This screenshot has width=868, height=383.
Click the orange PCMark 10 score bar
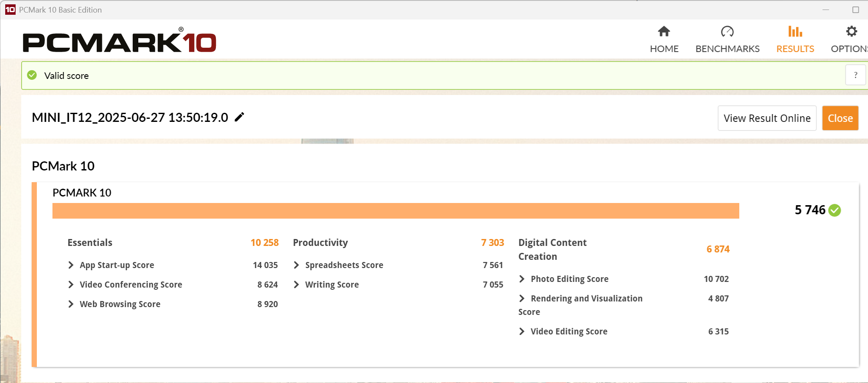click(x=396, y=211)
